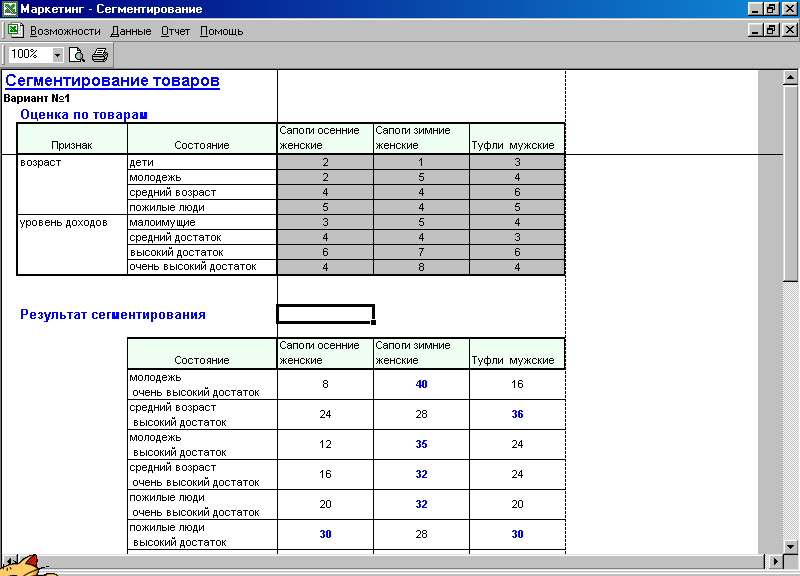Screen dimensions: 800x576
Task: Select the Результат сегментирования heading
Action: point(113,314)
